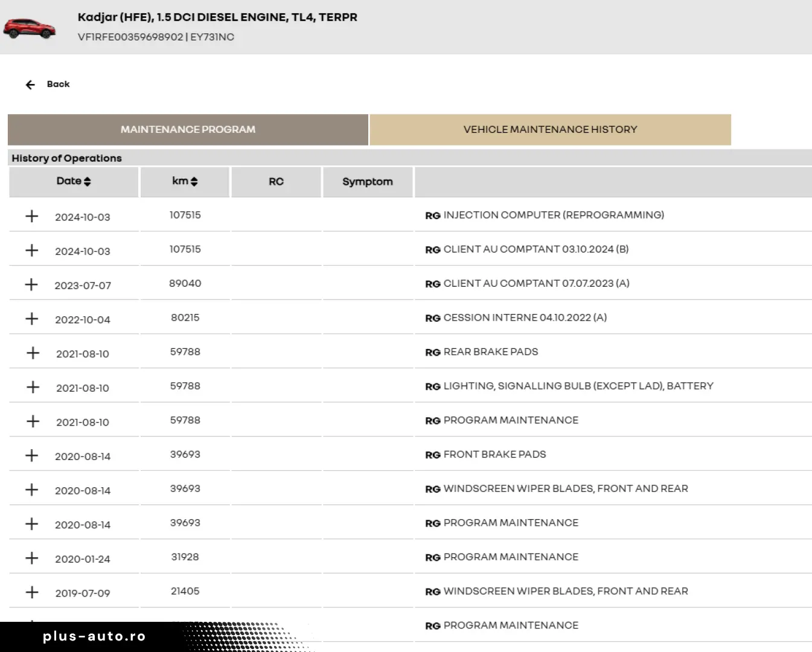Click the back arrow icon

(30, 85)
